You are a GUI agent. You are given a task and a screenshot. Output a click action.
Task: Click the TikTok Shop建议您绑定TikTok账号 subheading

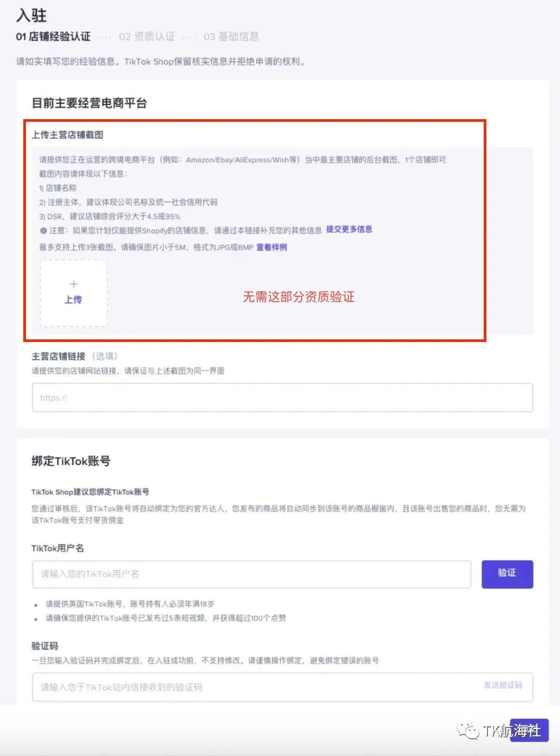(90, 492)
